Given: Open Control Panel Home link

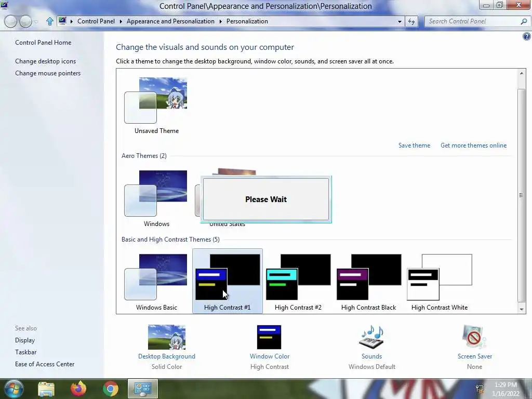Looking at the screenshot, I should pyautogui.click(x=43, y=43).
